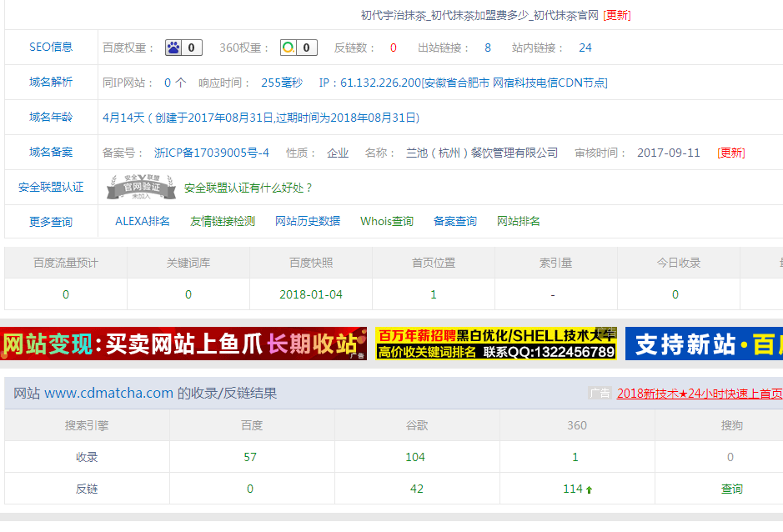This screenshot has width=783, height=532.
Task: Click the 反链数 value 0
Action: coord(394,48)
